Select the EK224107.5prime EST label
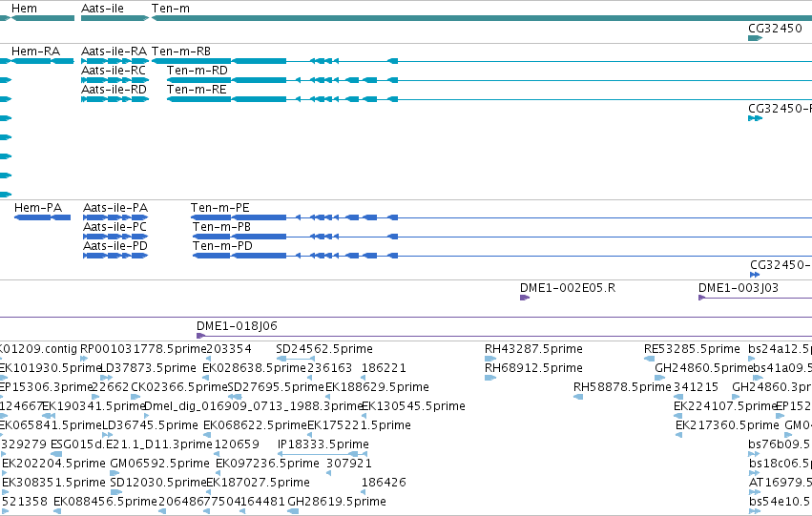This screenshot has height=516, width=812. pyautogui.click(x=725, y=406)
